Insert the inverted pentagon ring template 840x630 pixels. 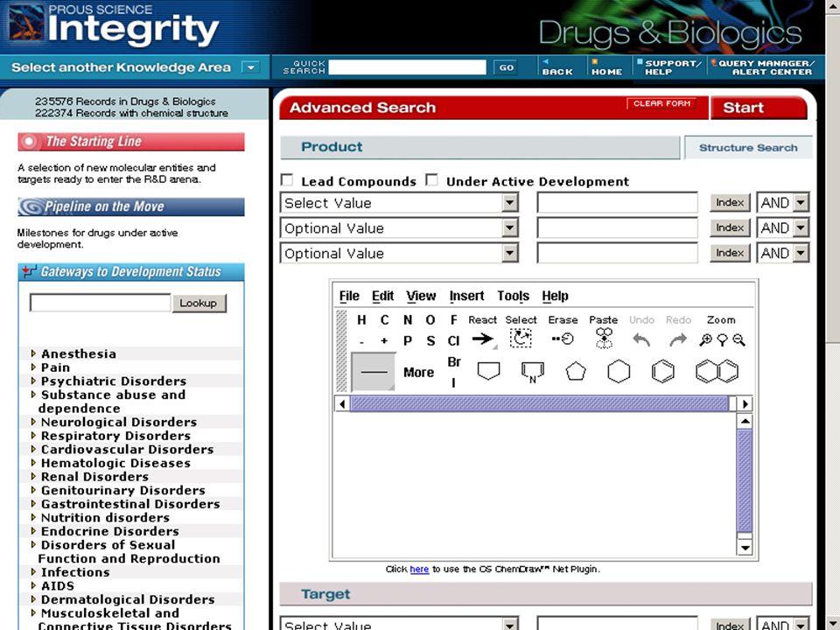click(x=488, y=371)
